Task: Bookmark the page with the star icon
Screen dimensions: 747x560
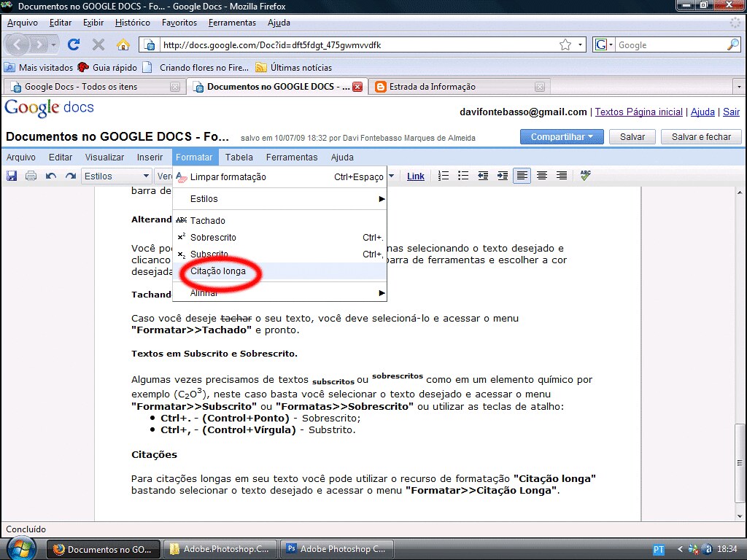Action: point(565,44)
